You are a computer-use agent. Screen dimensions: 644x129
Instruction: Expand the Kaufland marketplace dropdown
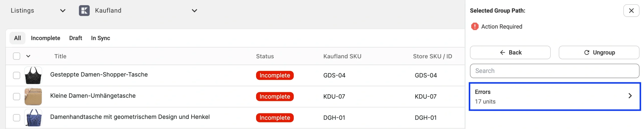[x=194, y=11]
